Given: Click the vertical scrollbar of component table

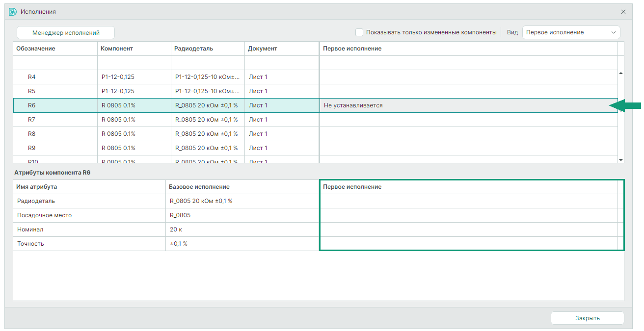Looking at the screenshot, I should pyautogui.click(x=621, y=116).
